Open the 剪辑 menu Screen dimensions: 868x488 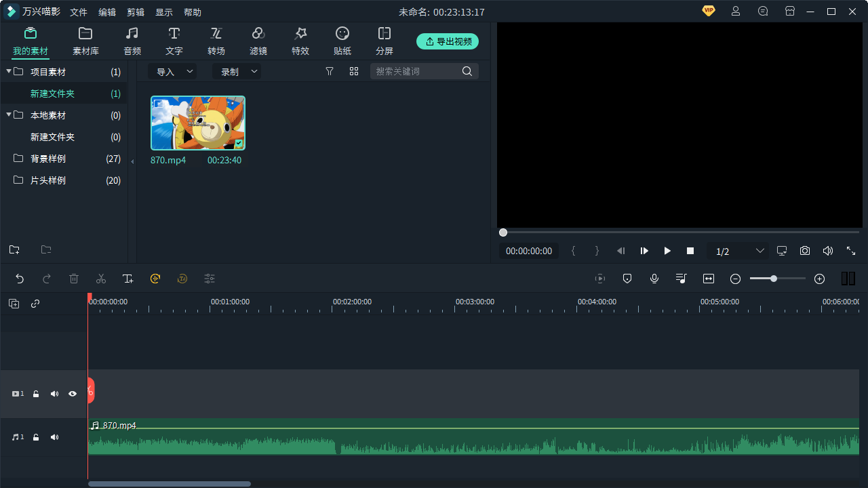[x=135, y=12]
